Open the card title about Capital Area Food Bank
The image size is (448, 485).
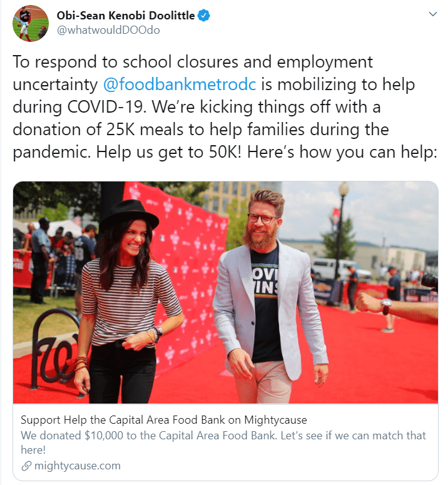(x=164, y=420)
